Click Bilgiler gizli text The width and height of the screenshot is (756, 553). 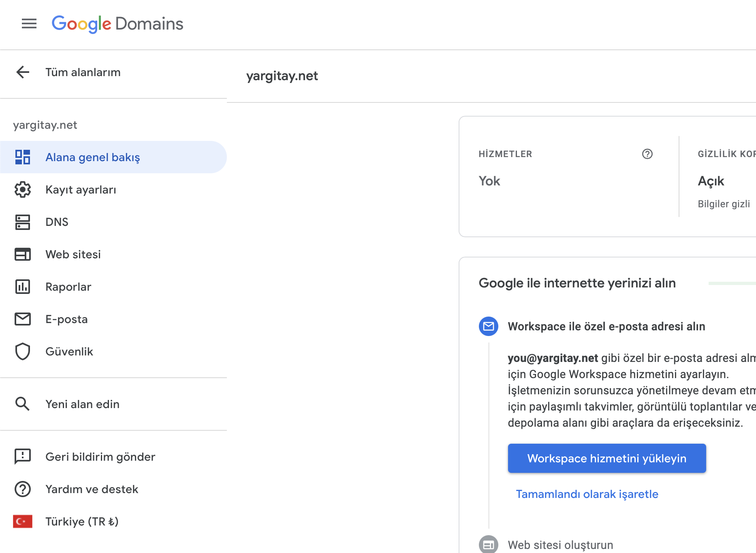pos(724,204)
